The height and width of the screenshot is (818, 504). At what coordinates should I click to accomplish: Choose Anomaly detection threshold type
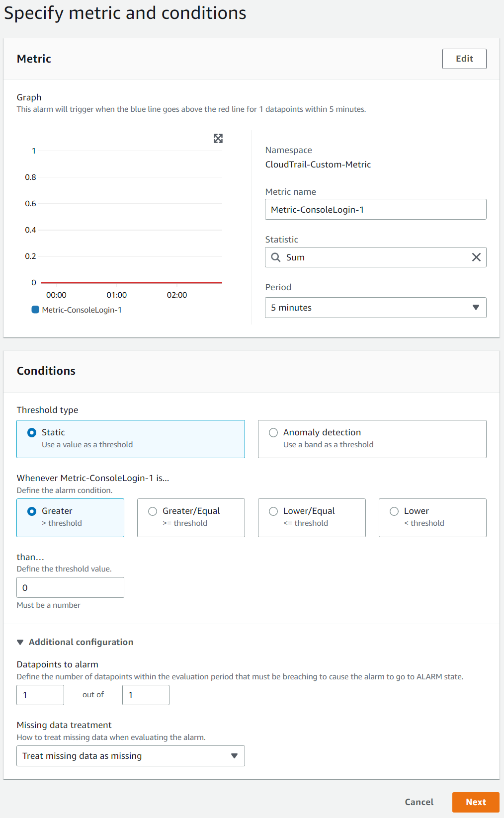click(273, 433)
